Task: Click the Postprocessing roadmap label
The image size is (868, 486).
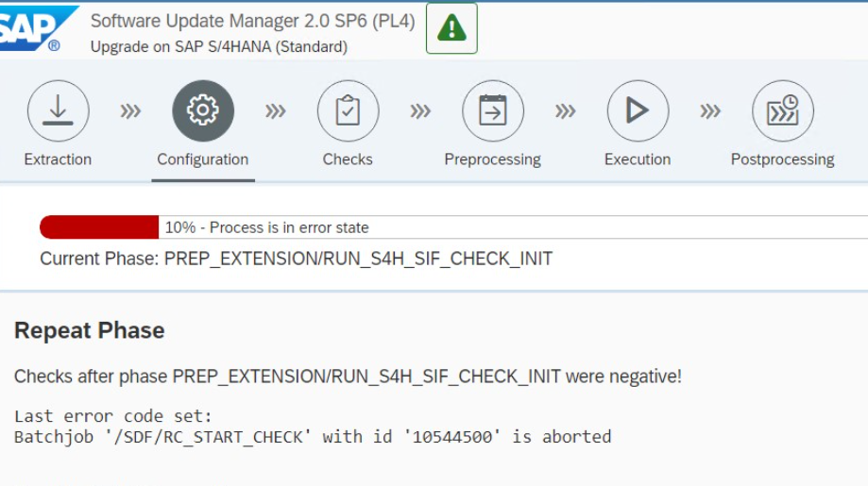Action: (782, 159)
